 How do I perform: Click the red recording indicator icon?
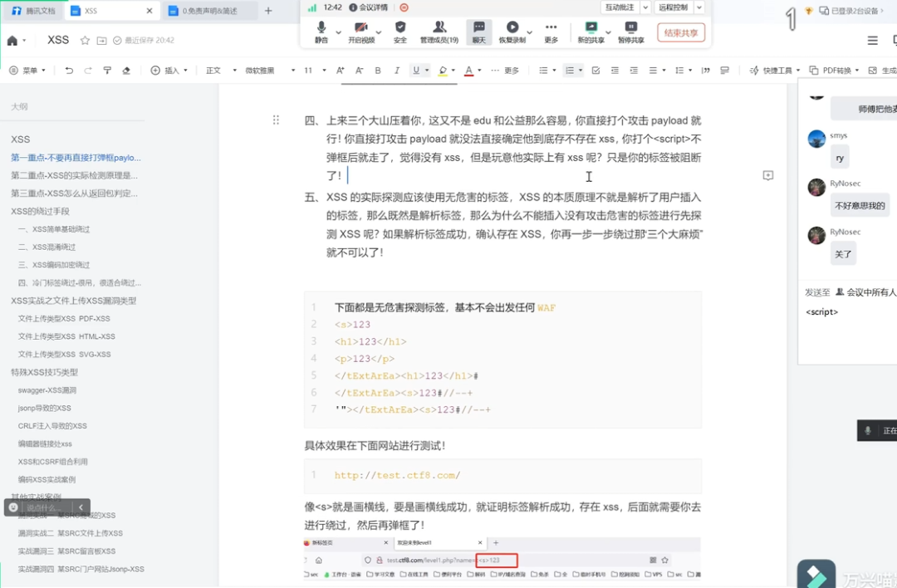[404, 7]
